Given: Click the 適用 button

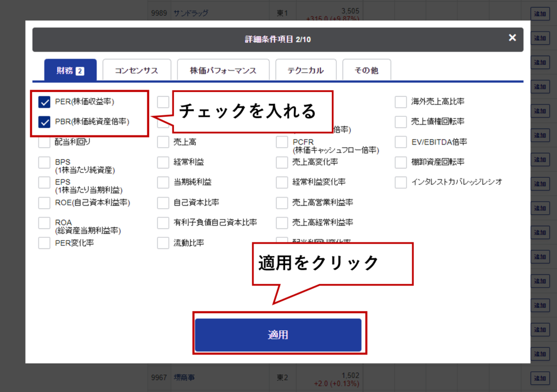Looking at the screenshot, I should 277,335.
